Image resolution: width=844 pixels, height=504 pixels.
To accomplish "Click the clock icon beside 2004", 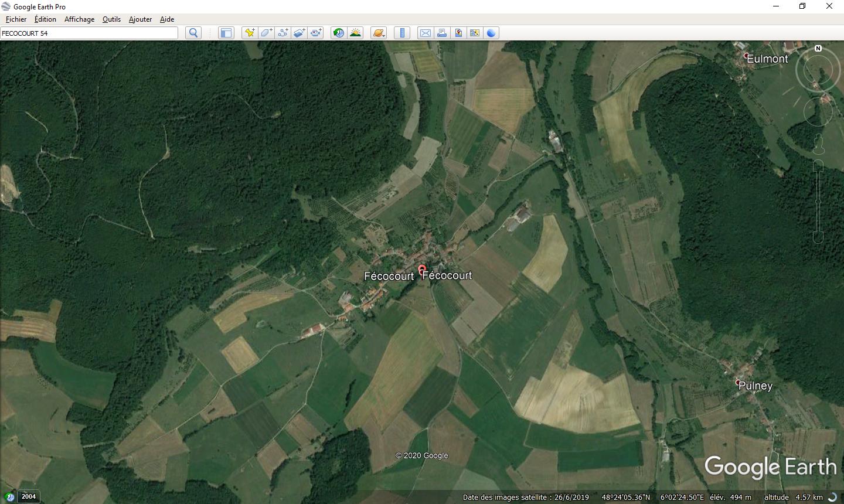I will point(10,497).
